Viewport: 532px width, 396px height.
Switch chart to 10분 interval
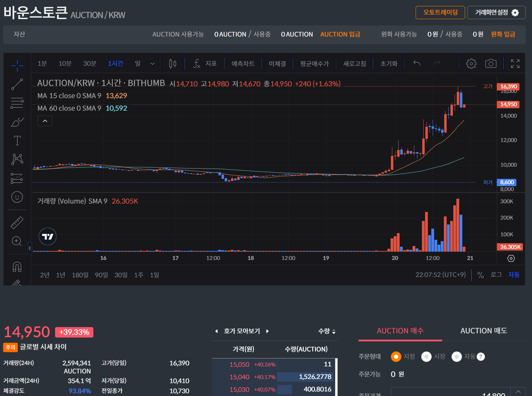(65, 63)
